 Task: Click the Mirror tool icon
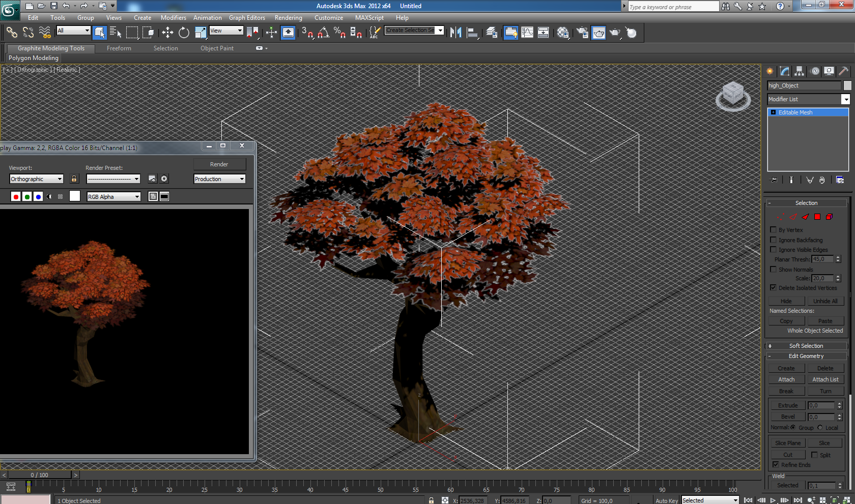click(455, 33)
